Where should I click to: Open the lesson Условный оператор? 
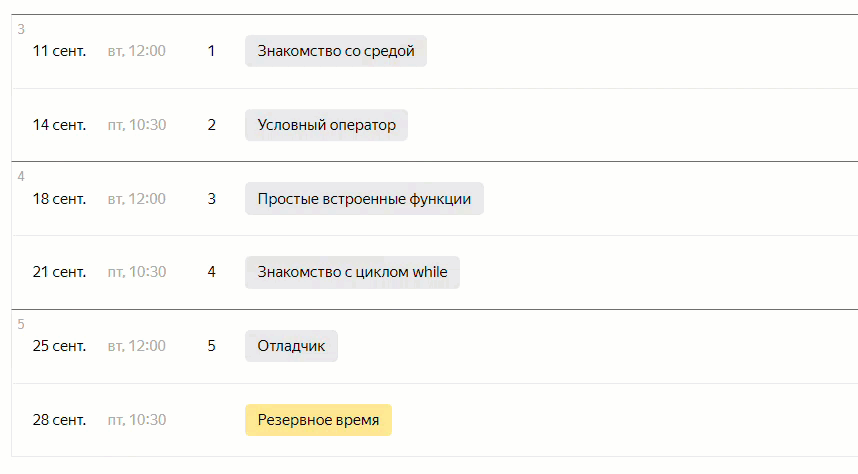coord(326,125)
